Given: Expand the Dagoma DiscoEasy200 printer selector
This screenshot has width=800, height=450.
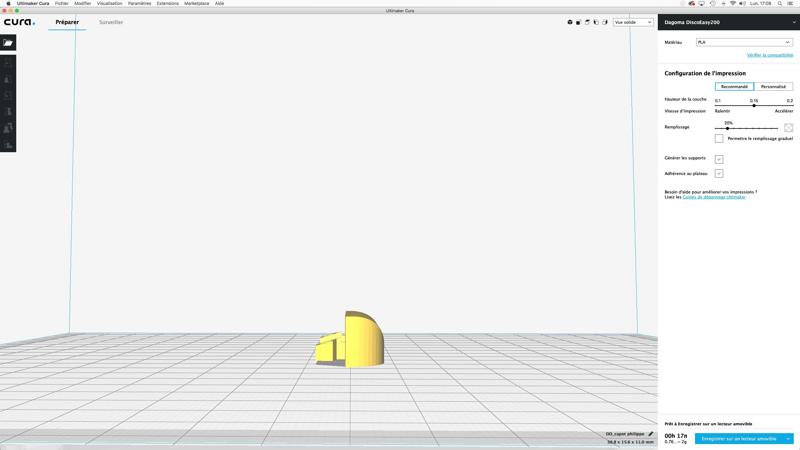Looking at the screenshot, I should (x=729, y=22).
